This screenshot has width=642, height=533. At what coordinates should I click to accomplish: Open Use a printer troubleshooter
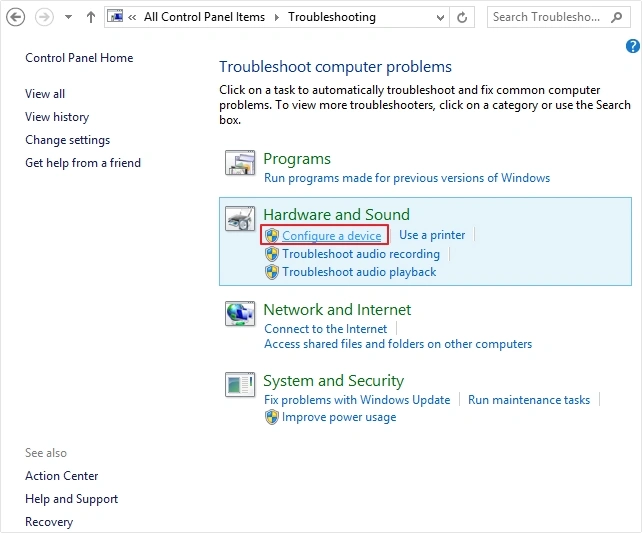click(x=432, y=235)
